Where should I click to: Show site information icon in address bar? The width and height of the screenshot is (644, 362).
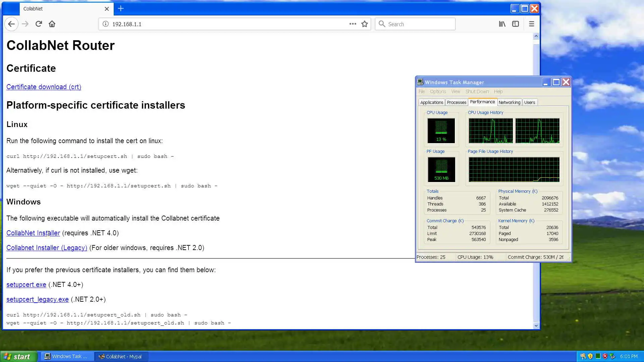106,24
